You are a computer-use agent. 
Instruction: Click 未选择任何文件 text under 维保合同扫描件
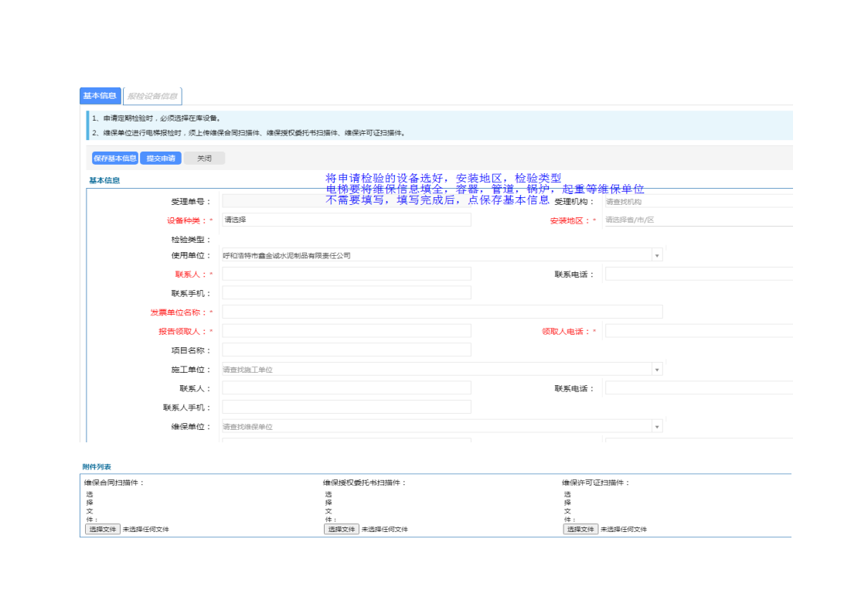145,529
